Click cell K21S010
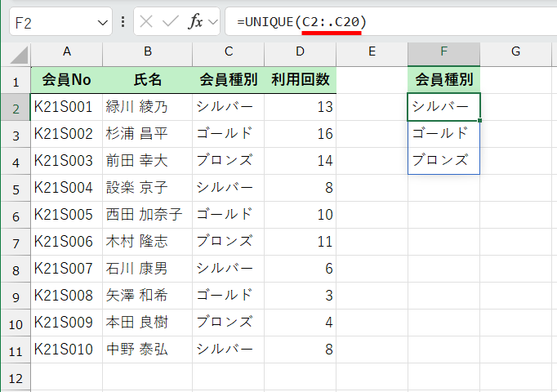557x392 pixels. coord(67,350)
